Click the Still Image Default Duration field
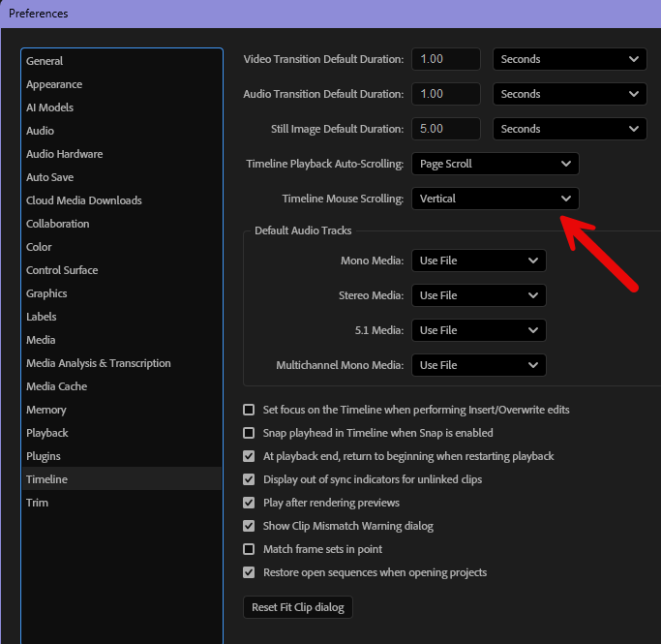Screen dimensions: 661x644 (445, 129)
